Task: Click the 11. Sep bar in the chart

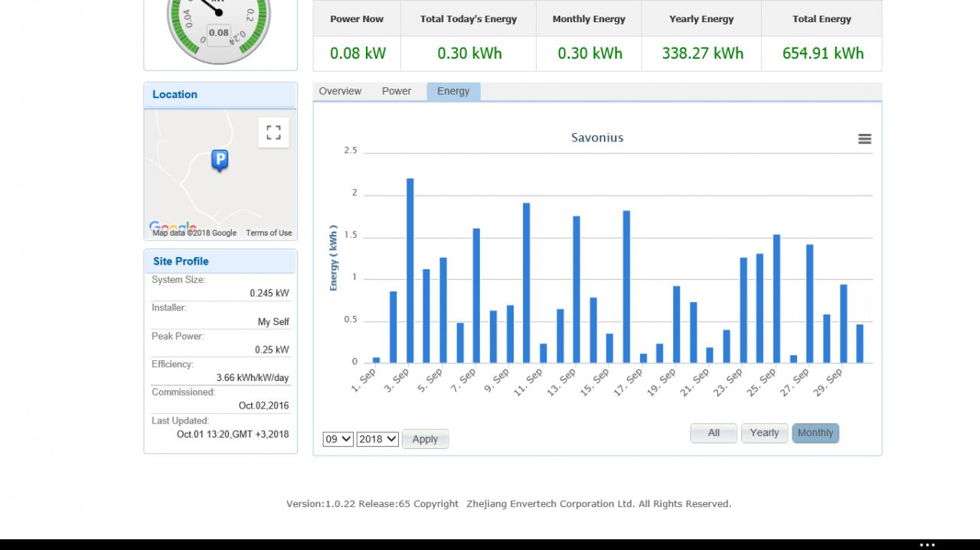Action: pyautogui.click(x=544, y=353)
